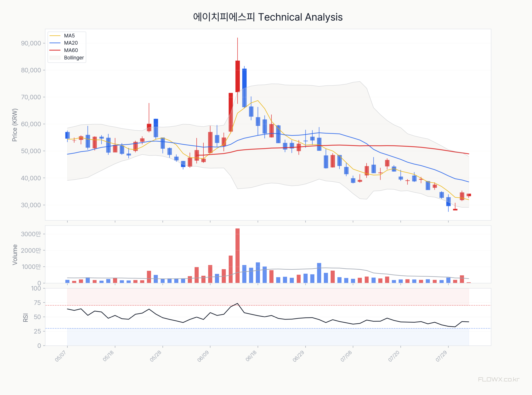Click the 07/20 date label
This screenshot has height=395, width=532.
394,356
